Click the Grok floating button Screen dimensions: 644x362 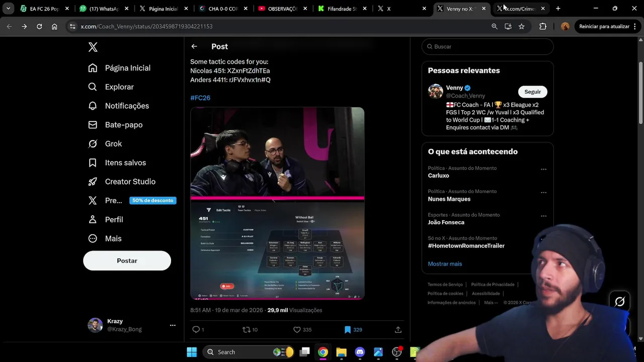(620, 301)
